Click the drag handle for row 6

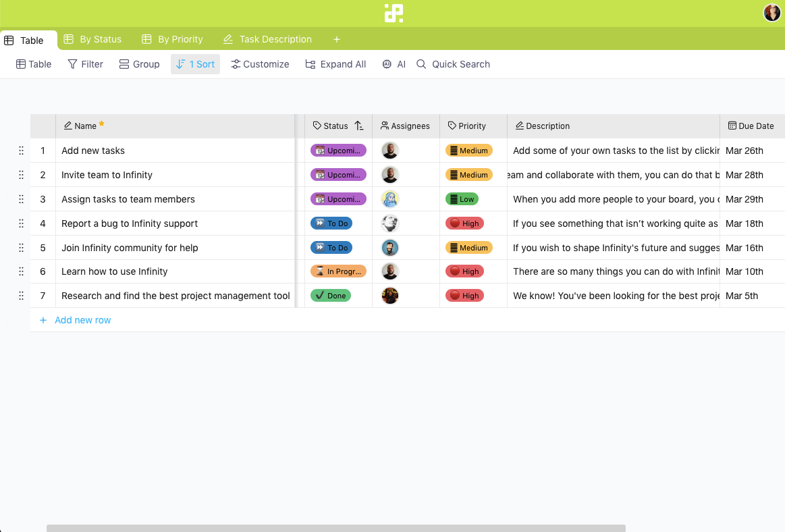point(21,271)
